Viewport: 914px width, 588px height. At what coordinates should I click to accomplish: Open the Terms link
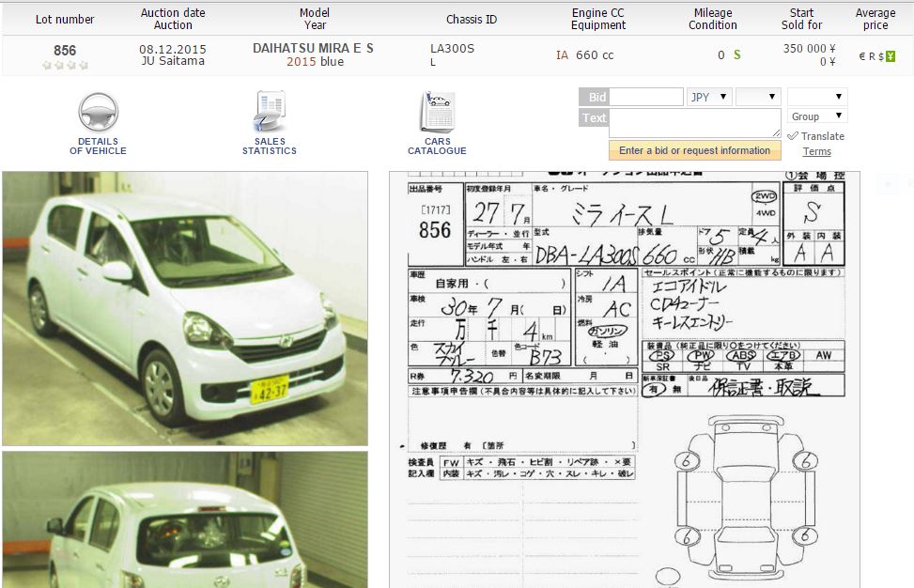point(816,151)
